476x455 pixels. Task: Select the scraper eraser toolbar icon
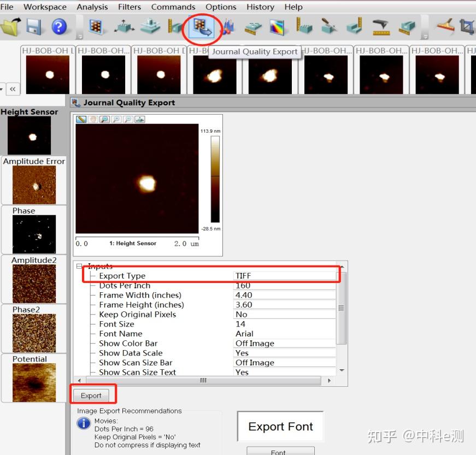tap(445, 26)
